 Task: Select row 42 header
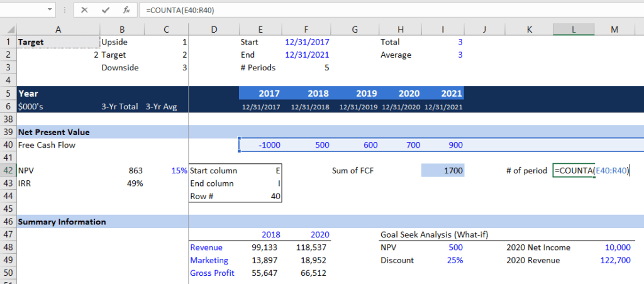pos(8,171)
